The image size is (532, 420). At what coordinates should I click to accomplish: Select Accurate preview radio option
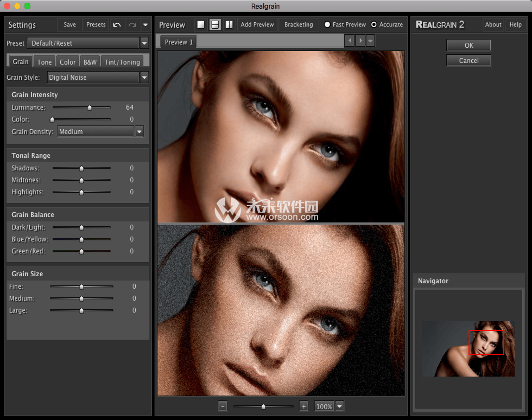[x=374, y=25]
